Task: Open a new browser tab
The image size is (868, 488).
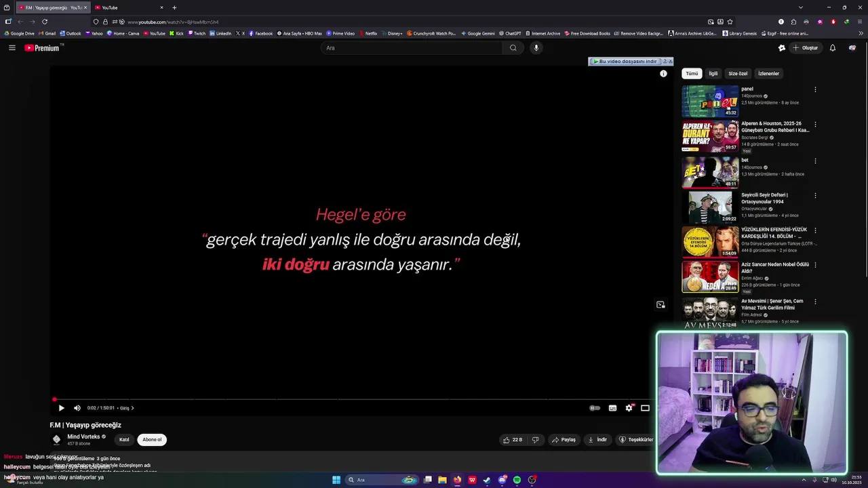Action: click(x=174, y=7)
